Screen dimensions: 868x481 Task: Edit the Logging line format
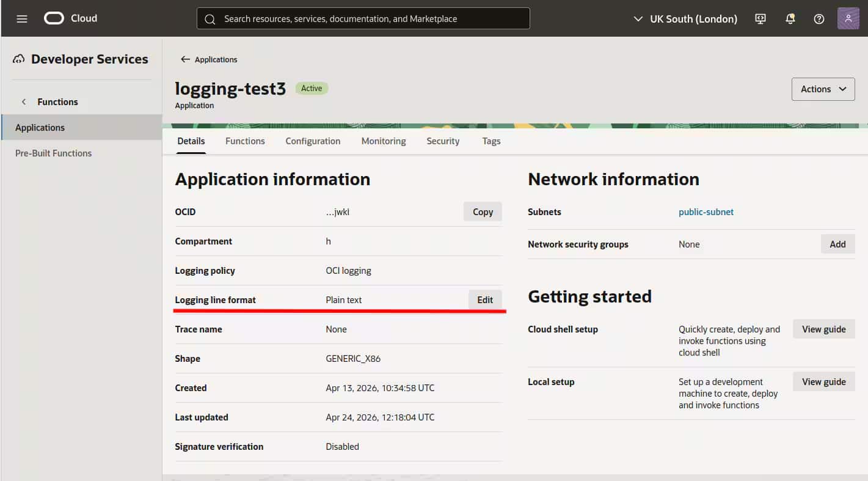[x=485, y=300]
